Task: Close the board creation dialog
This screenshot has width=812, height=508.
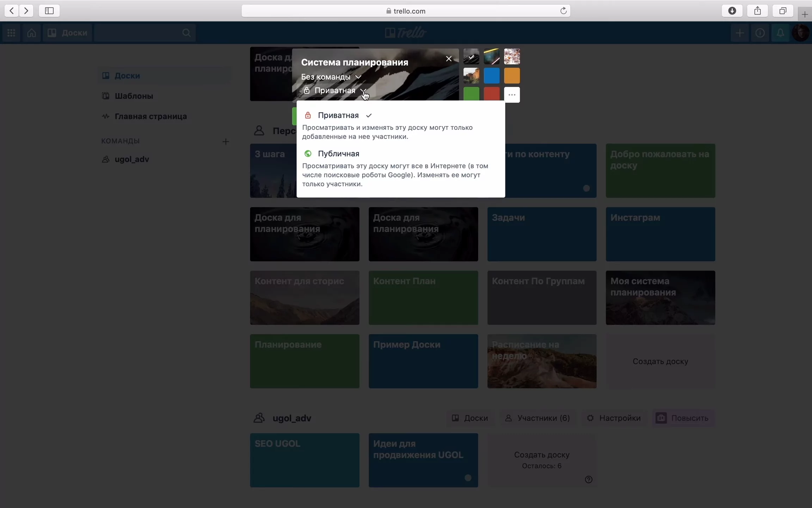Action: [449, 59]
